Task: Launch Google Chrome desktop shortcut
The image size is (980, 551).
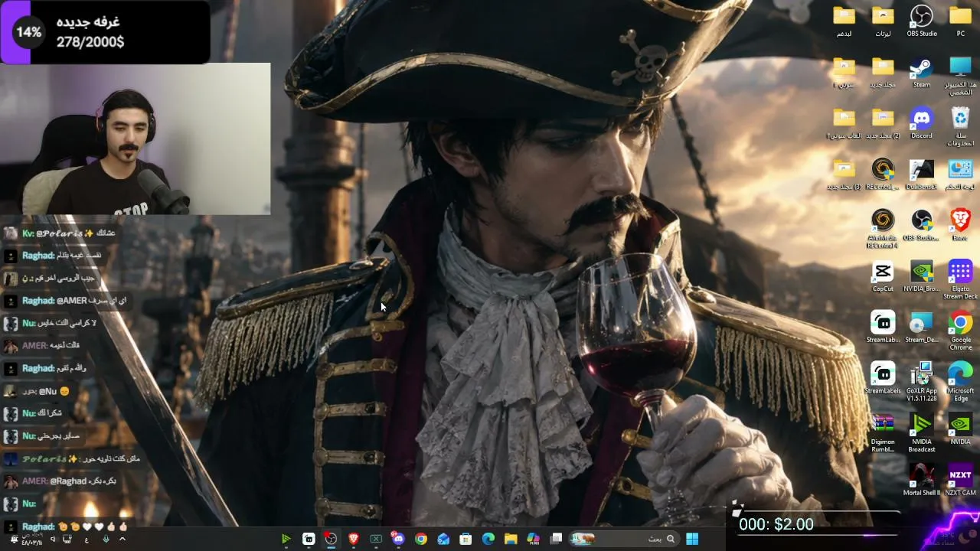Action: 960,331
